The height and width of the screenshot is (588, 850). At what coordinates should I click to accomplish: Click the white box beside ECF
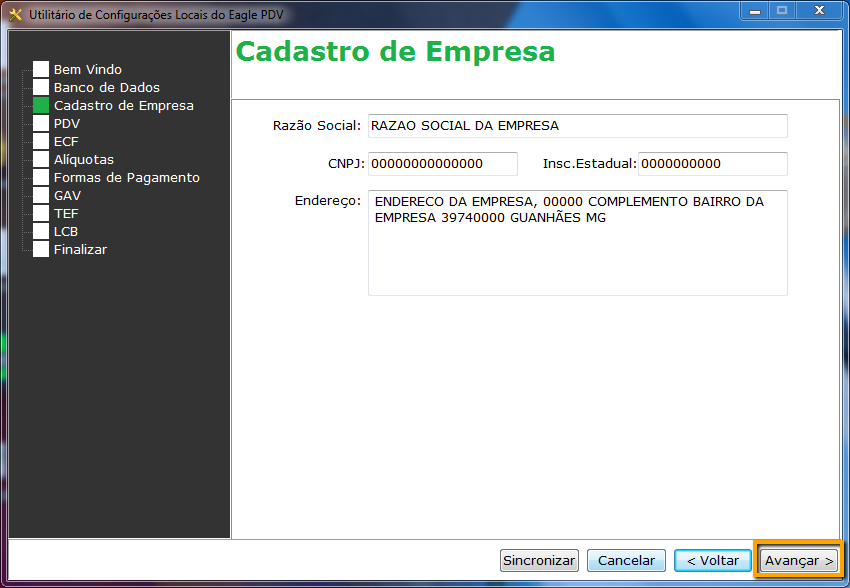(x=41, y=141)
